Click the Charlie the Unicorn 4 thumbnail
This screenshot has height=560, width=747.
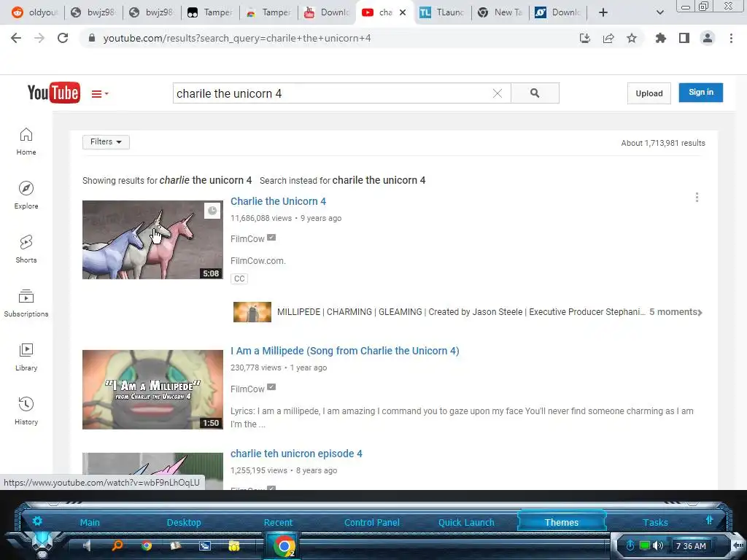pos(152,239)
